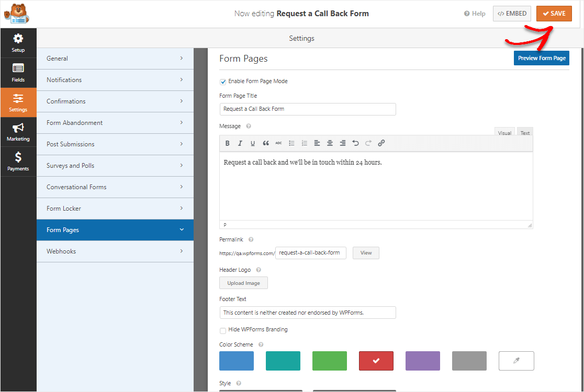
Task: Open the Marketing megaphone panel
Action: coord(18,132)
